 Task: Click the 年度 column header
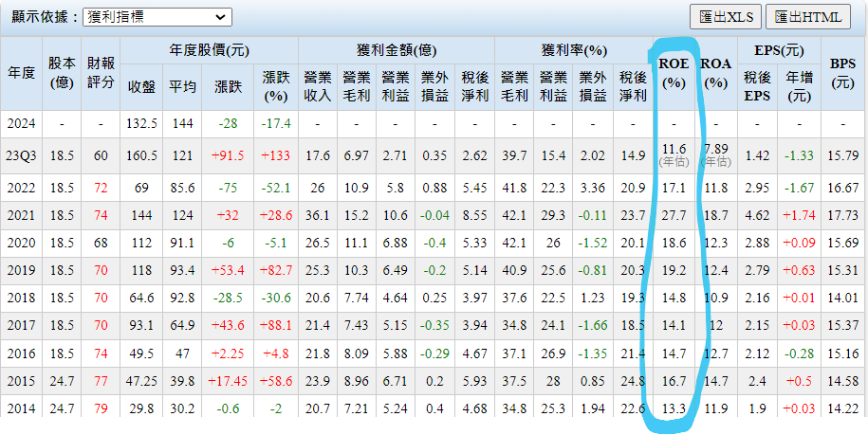(21, 73)
